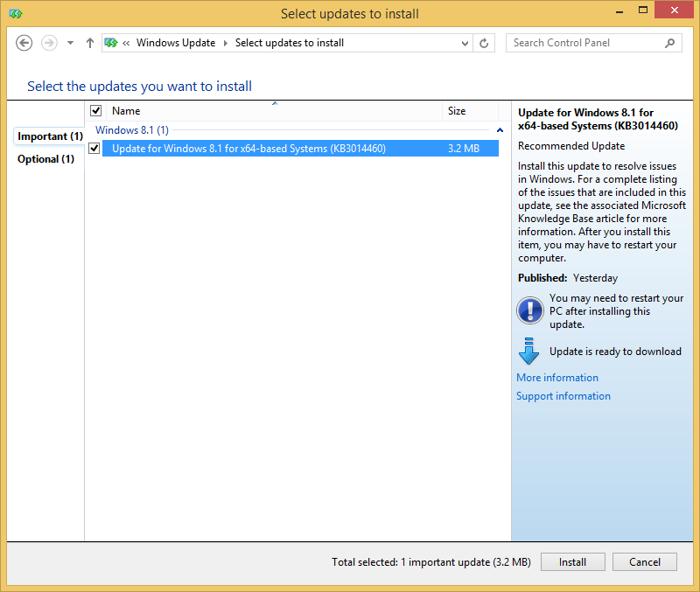Click the Cancel button
The height and width of the screenshot is (592, 700).
click(x=644, y=561)
